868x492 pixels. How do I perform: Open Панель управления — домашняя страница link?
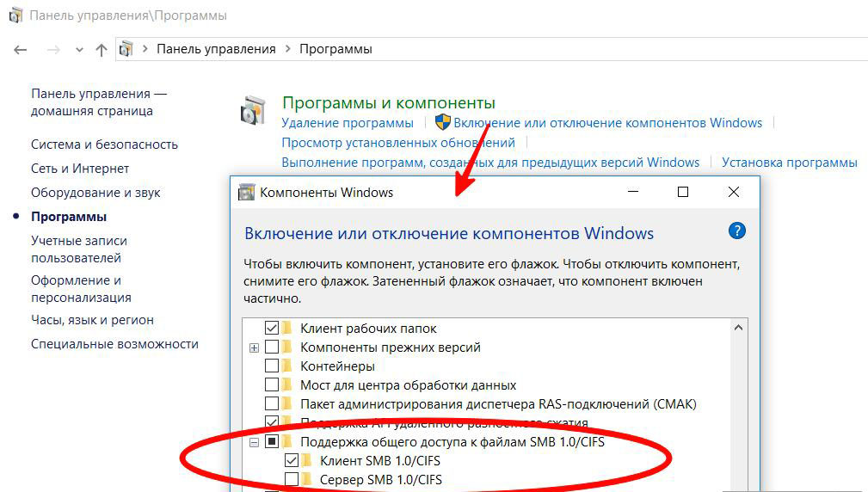(x=99, y=101)
